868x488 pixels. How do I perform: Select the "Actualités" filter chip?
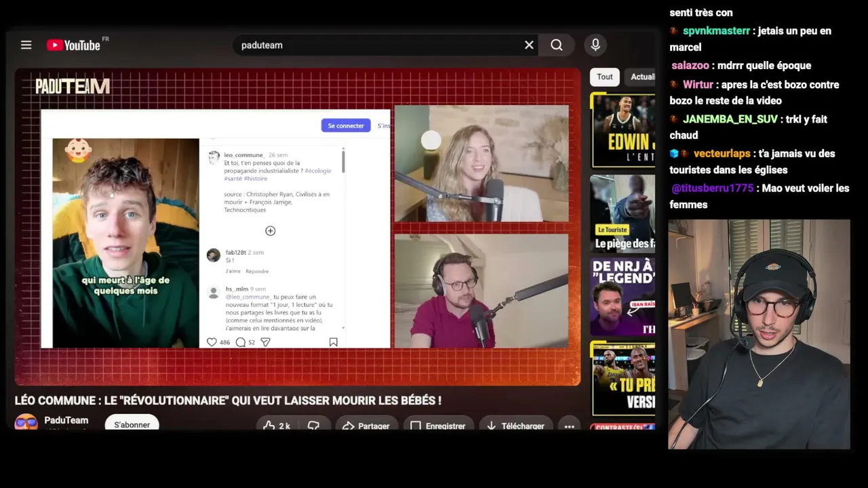[x=641, y=77]
